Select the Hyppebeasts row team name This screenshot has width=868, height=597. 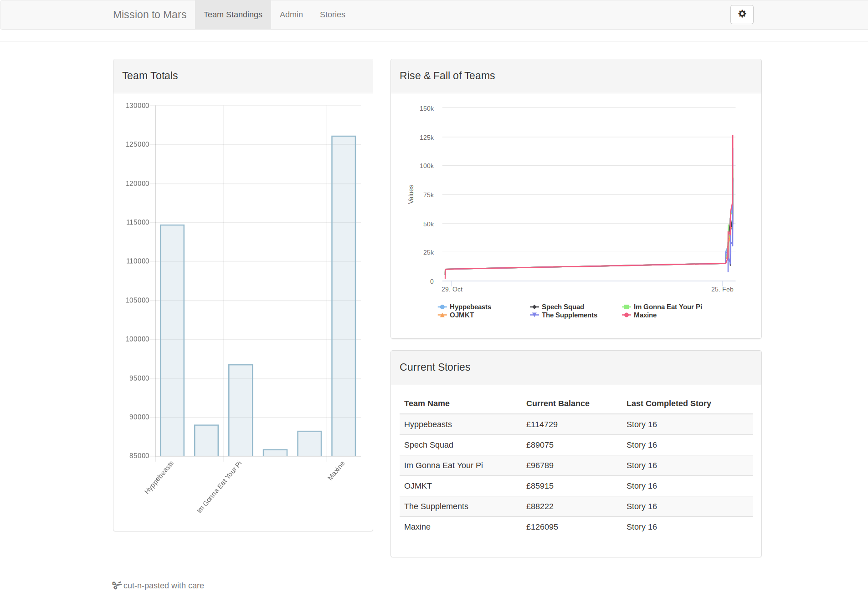pos(428,424)
